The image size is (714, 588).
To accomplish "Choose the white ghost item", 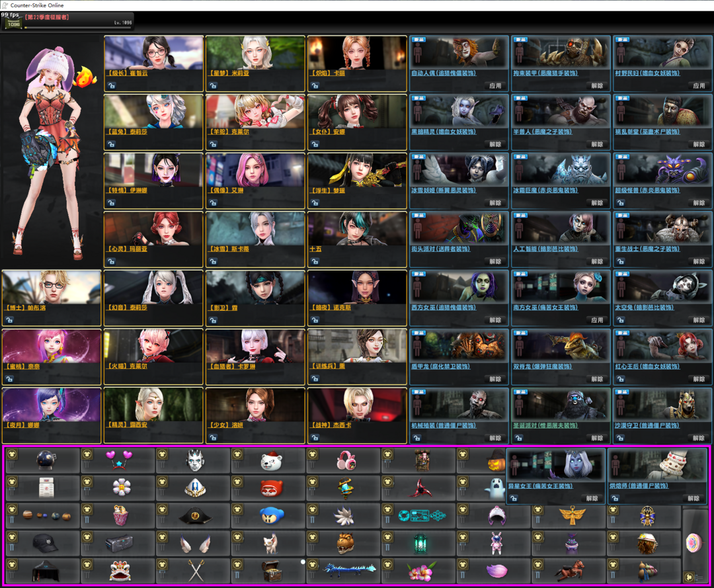I will tap(494, 488).
